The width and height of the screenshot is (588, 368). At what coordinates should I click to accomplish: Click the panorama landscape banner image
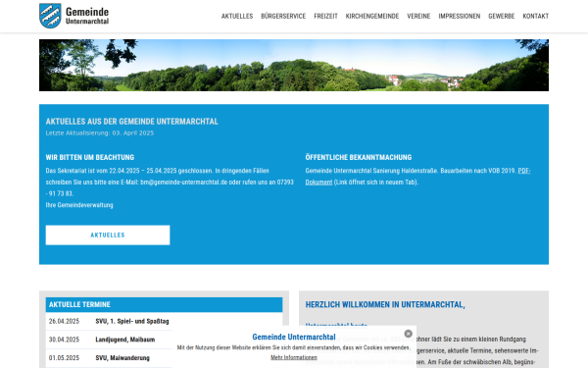(x=294, y=66)
